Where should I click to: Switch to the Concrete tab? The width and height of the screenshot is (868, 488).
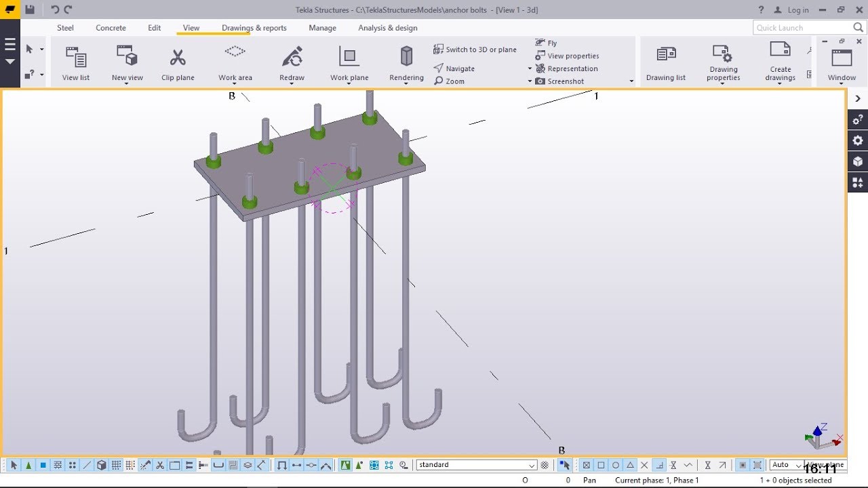pos(111,28)
